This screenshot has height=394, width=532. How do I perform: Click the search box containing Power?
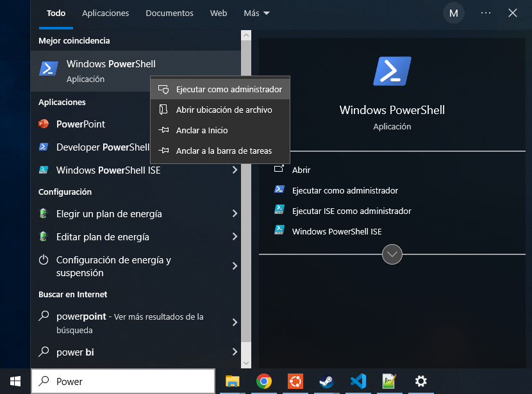pyautogui.click(x=128, y=381)
